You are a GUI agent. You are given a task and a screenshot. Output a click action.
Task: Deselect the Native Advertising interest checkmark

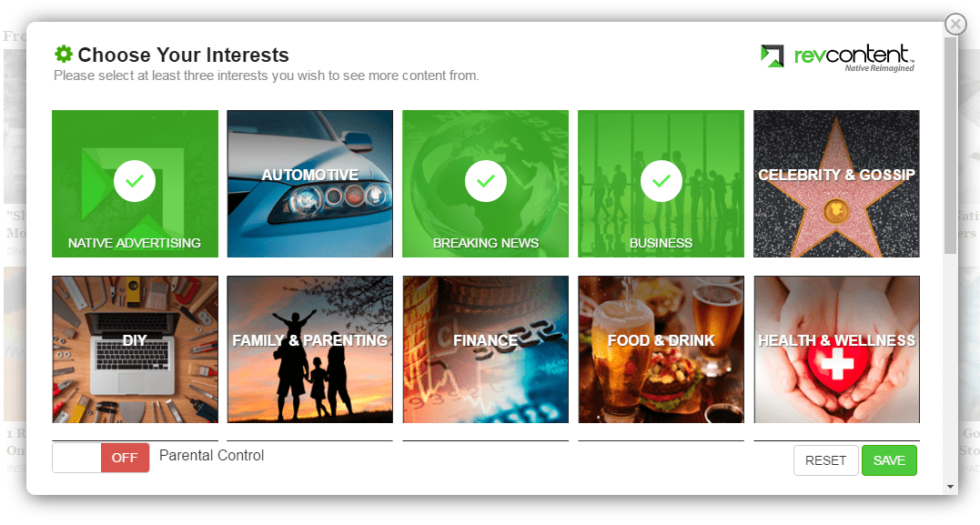click(x=135, y=181)
